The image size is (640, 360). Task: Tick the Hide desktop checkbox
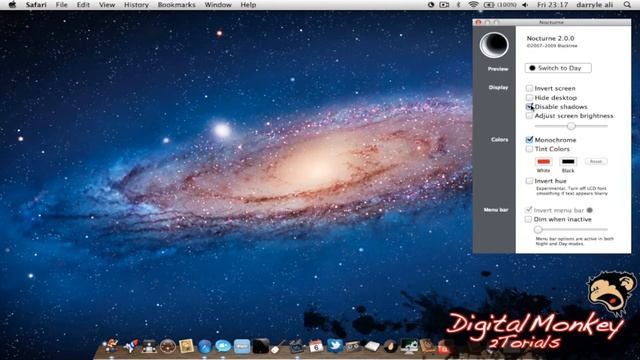(529, 98)
